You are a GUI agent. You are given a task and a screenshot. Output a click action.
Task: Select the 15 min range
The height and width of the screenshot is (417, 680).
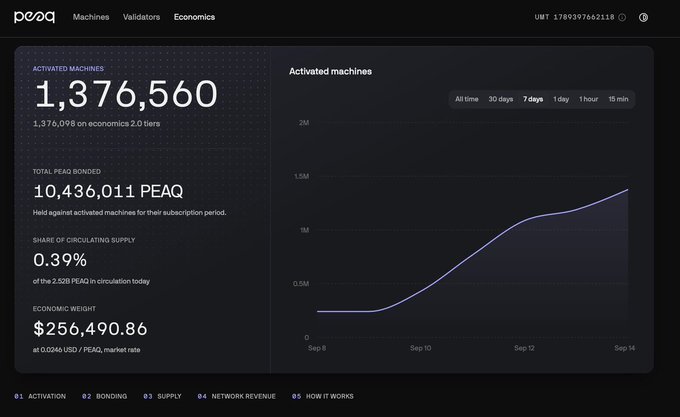pyautogui.click(x=618, y=99)
